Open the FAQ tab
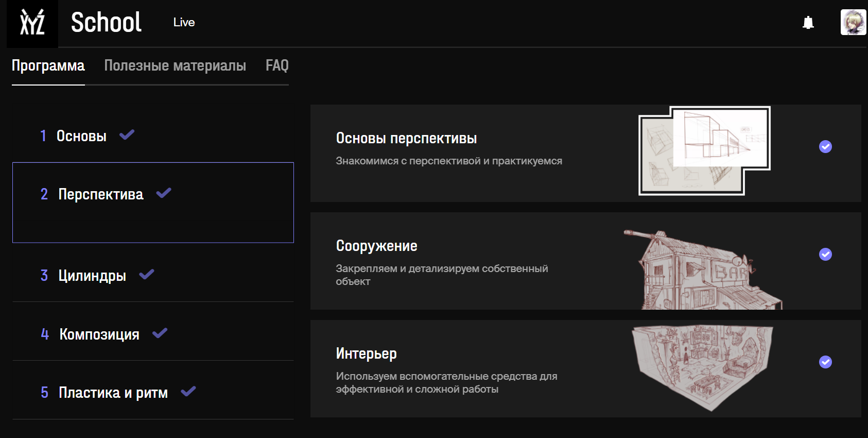Viewport: 868px width, 438px height. pos(277,66)
